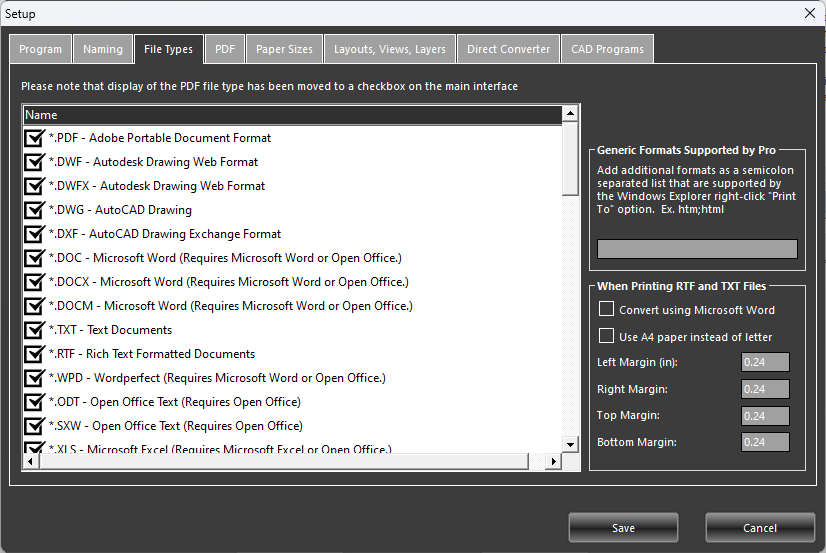Switch to Direct Converter tab
Screen dimensions: 826x553
pos(508,49)
